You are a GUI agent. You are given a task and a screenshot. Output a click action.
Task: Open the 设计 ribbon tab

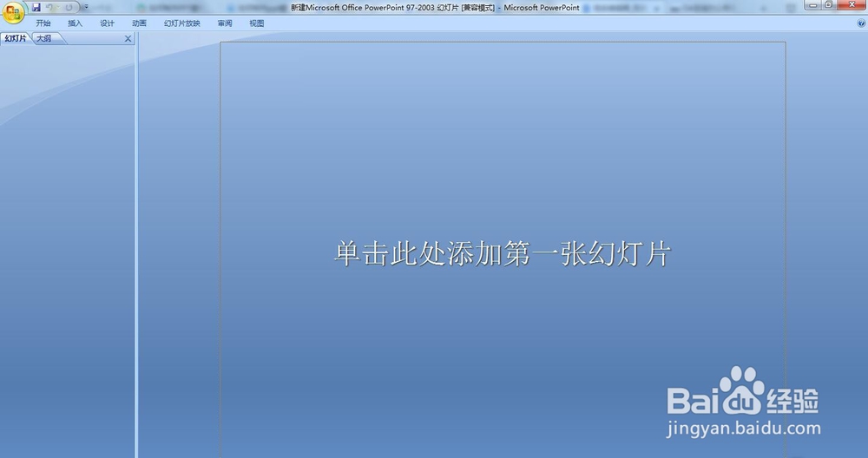coord(107,23)
